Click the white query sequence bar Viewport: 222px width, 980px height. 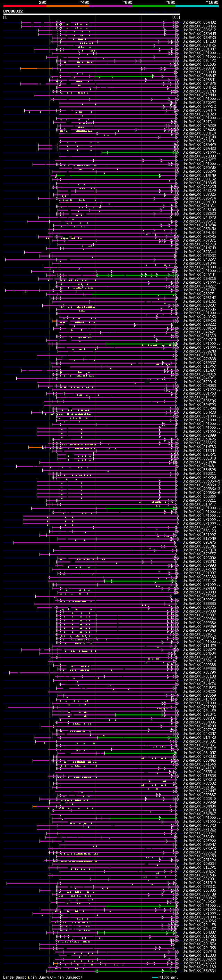[92, 14]
